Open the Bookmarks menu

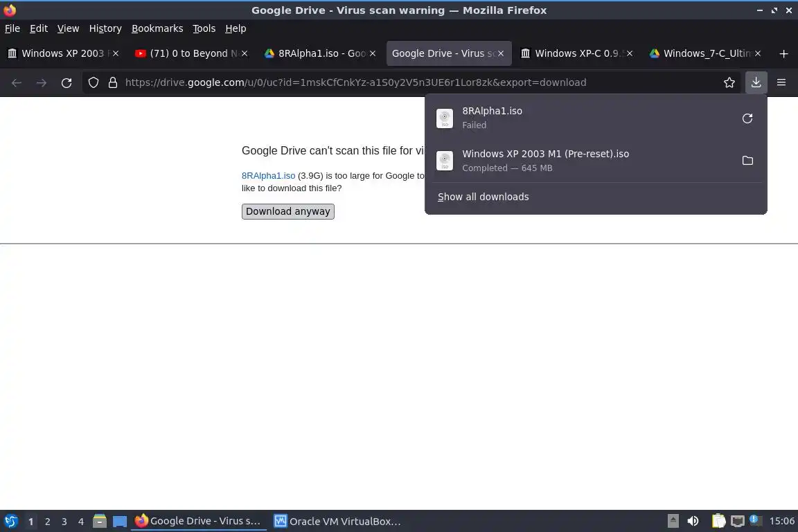[x=157, y=28]
